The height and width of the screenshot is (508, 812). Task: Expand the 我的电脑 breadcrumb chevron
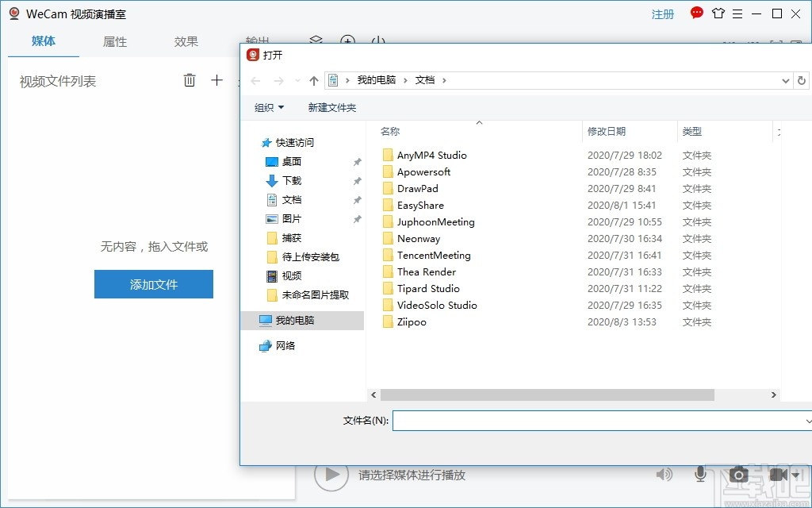405,80
